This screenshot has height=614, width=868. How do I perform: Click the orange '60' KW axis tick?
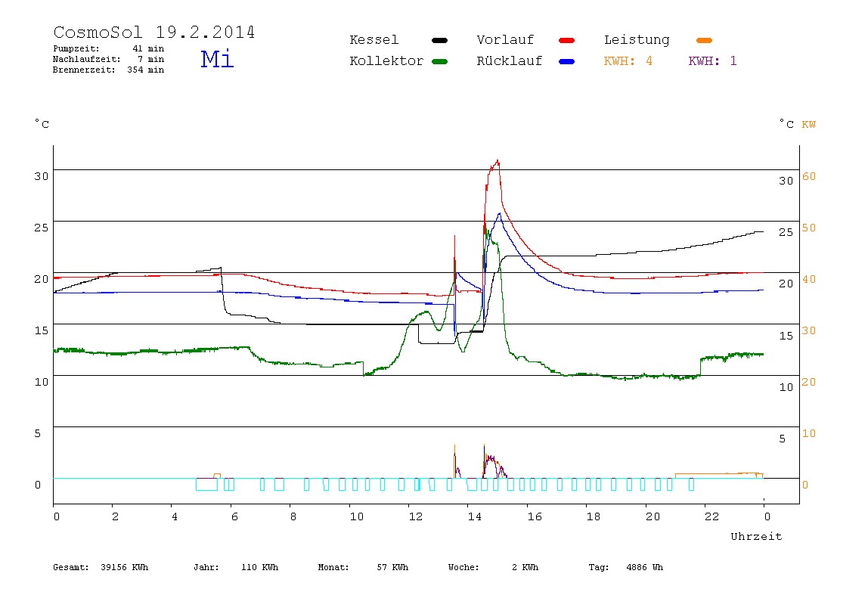[809, 176]
